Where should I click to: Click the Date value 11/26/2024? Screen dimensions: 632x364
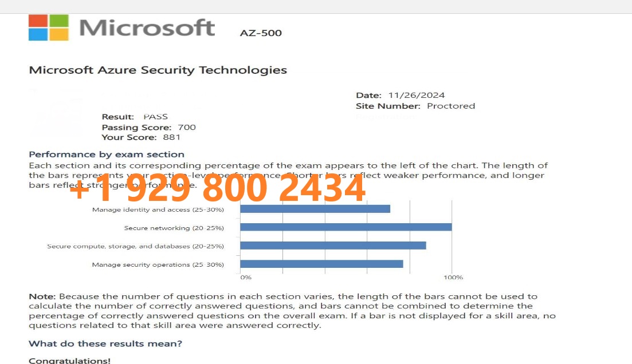point(417,96)
